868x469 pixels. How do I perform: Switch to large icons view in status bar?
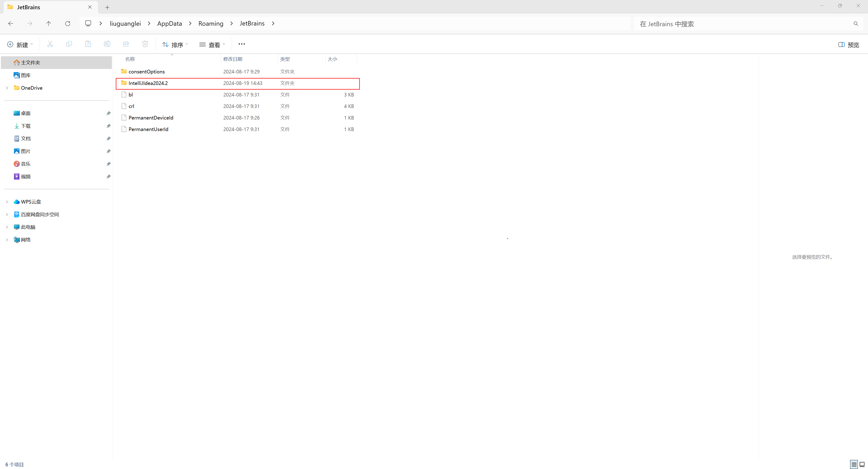(x=862, y=464)
